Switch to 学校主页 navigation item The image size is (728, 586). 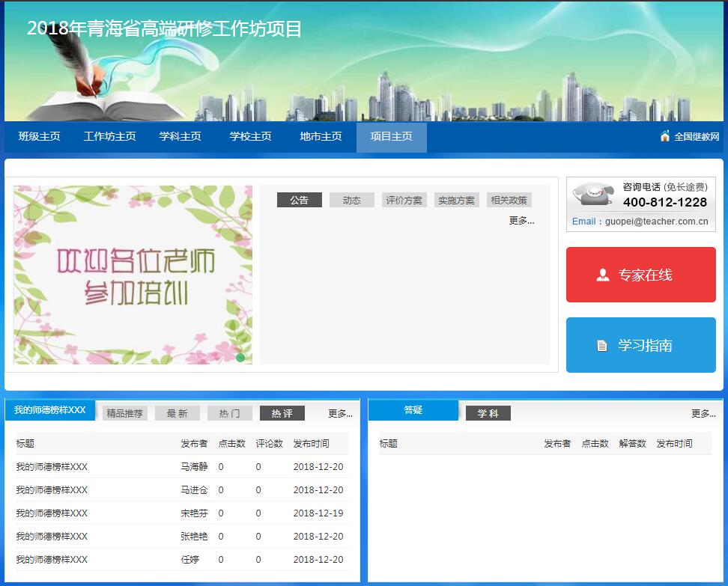pos(250,136)
